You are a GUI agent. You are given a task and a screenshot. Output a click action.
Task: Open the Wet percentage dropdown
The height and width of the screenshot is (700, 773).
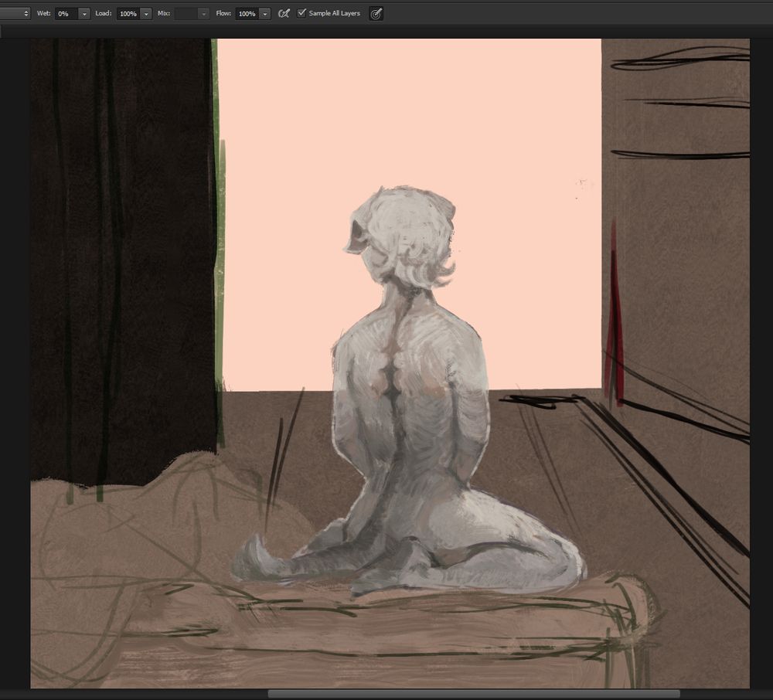click(x=85, y=13)
